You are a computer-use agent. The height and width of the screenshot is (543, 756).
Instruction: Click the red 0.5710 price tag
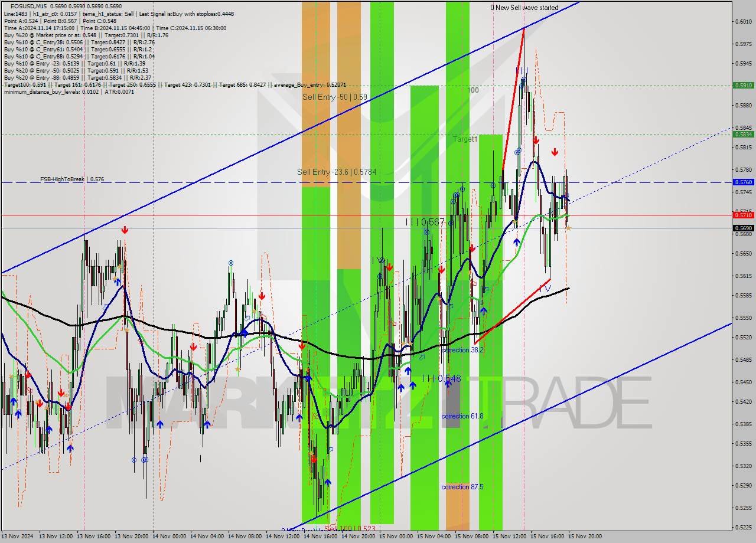(x=743, y=215)
